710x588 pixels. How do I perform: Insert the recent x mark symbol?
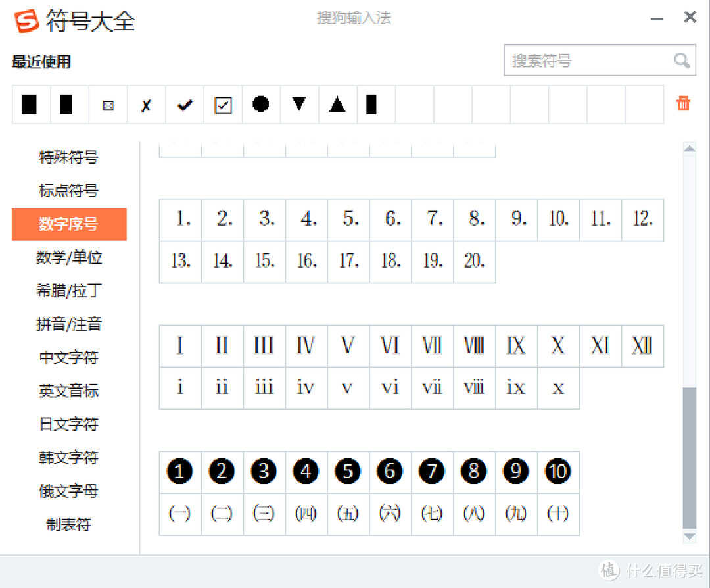(146, 105)
